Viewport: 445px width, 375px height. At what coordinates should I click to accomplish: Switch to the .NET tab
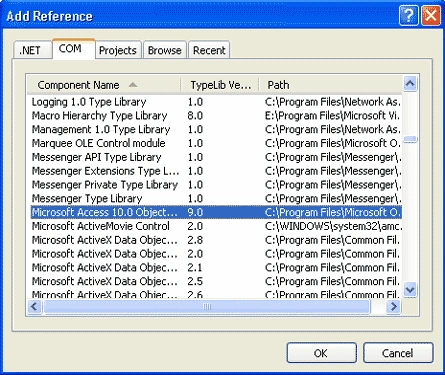[33, 50]
